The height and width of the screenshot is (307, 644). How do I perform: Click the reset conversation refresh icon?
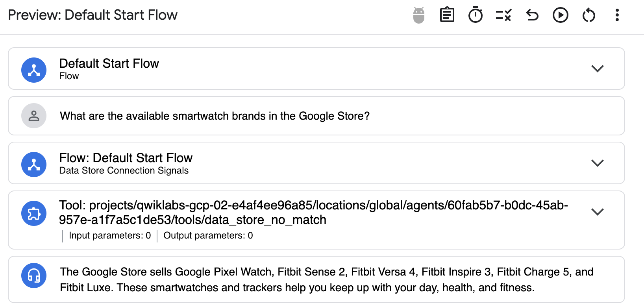[x=588, y=15]
